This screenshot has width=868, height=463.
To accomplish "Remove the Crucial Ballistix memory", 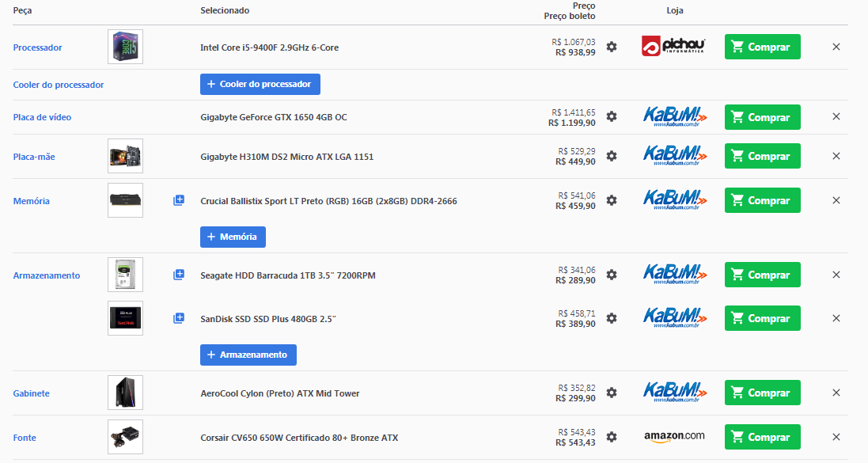I will pyautogui.click(x=836, y=200).
